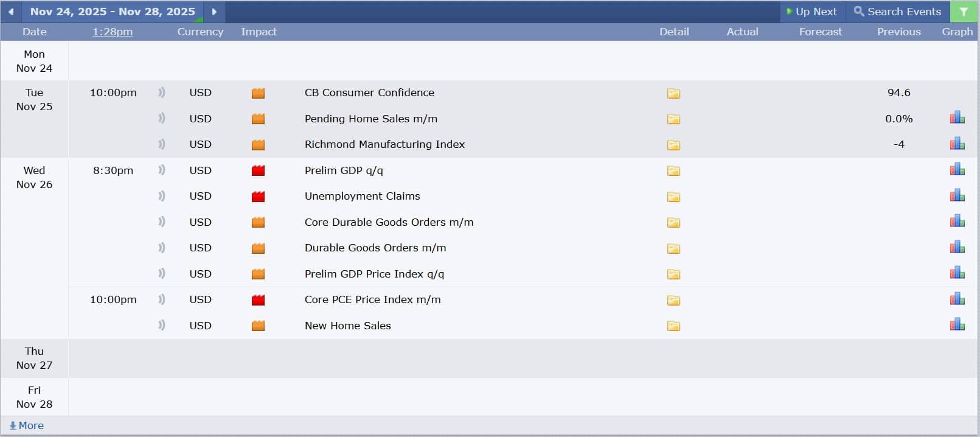Toggle sound alert for Prelim GDP q/q

coord(162,170)
